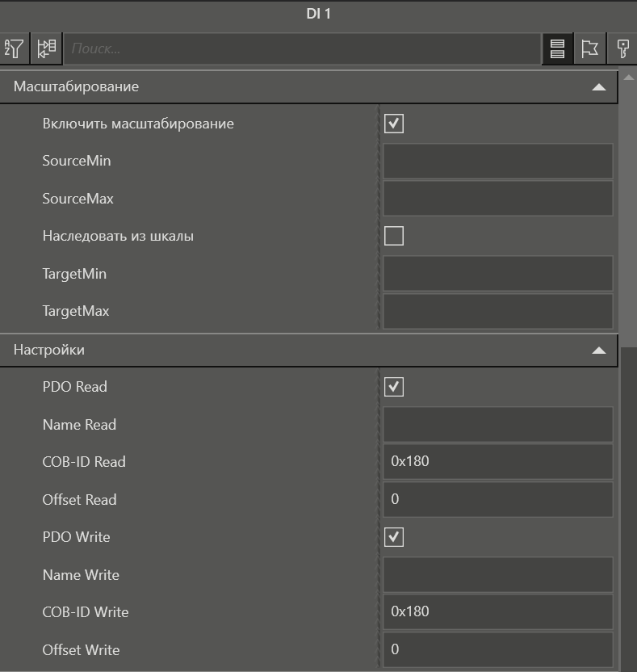This screenshot has height=672, width=637.
Task: Select the Включить масштабирование label
Action: (x=138, y=124)
